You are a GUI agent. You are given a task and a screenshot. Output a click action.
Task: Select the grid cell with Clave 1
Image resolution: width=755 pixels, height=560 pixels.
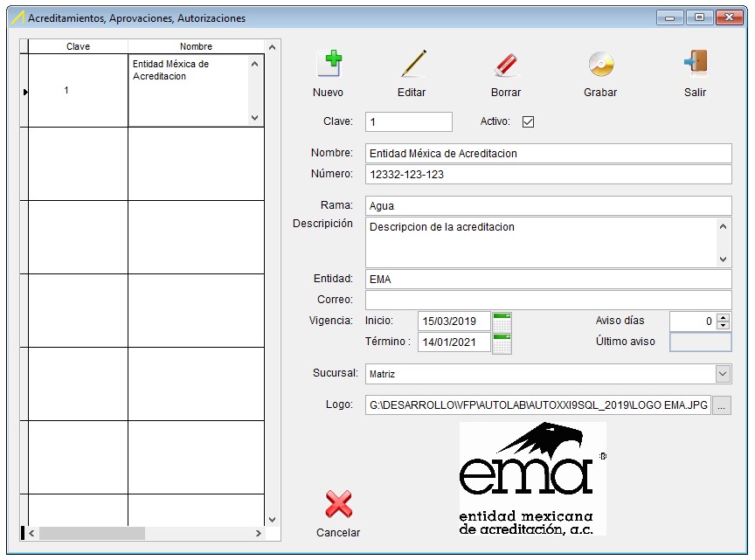coord(78,91)
